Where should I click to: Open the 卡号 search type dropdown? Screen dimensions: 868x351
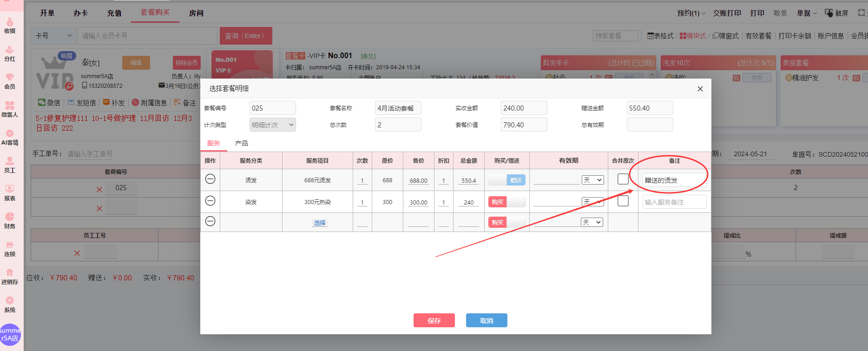pyautogui.click(x=54, y=36)
